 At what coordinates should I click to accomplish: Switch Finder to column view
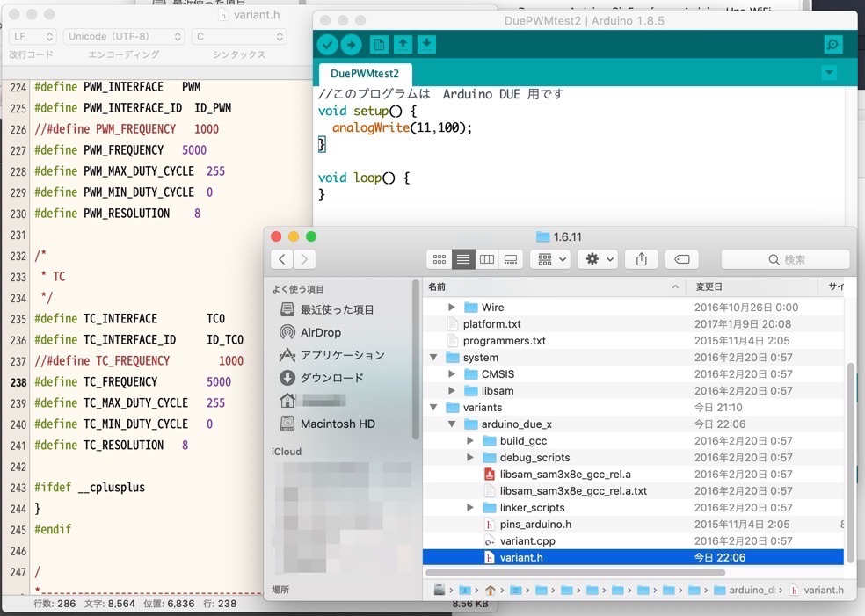[x=487, y=259]
